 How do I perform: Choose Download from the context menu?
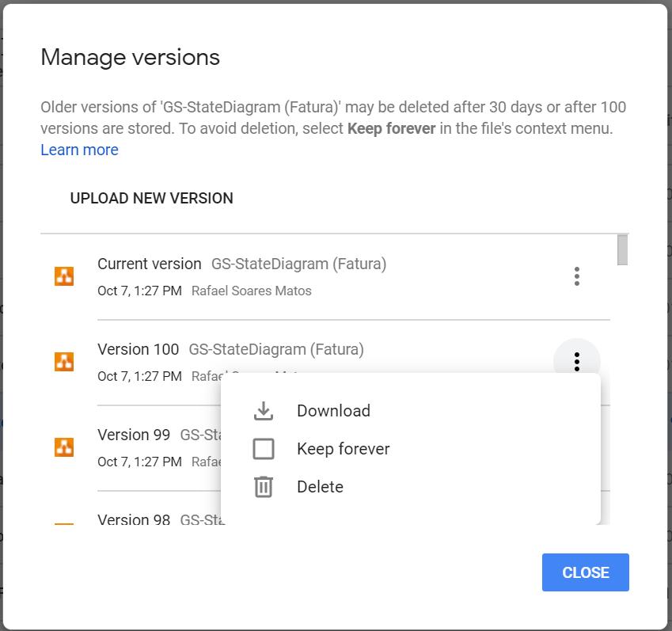333,411
